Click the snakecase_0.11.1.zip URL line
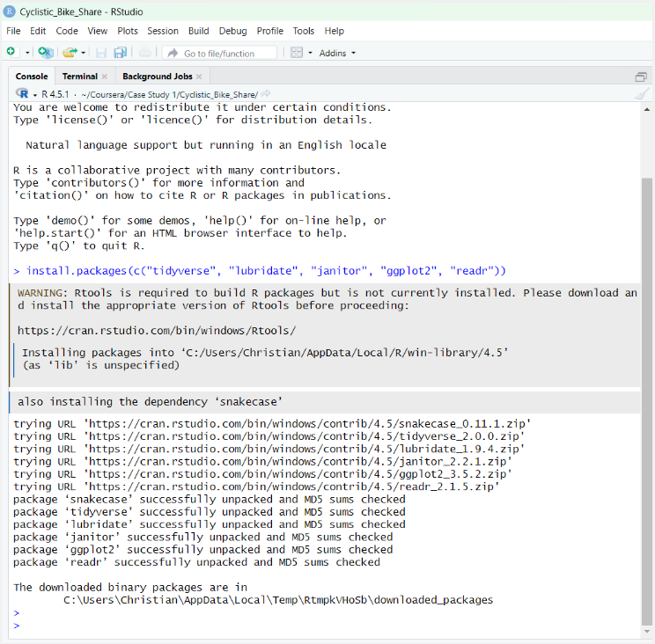655x644 pixels. pyautogui.click(x=272, y=424)
